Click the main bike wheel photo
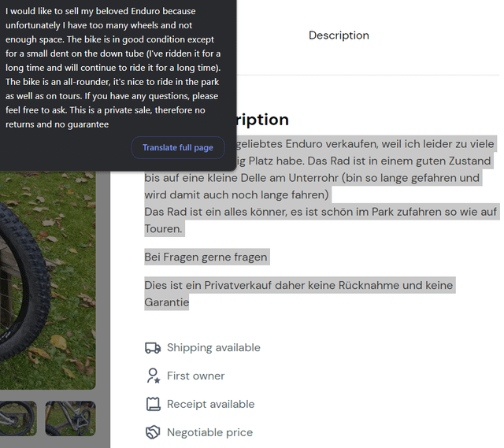The height and width of the screenshot is (448, 504). click(47, 280)
